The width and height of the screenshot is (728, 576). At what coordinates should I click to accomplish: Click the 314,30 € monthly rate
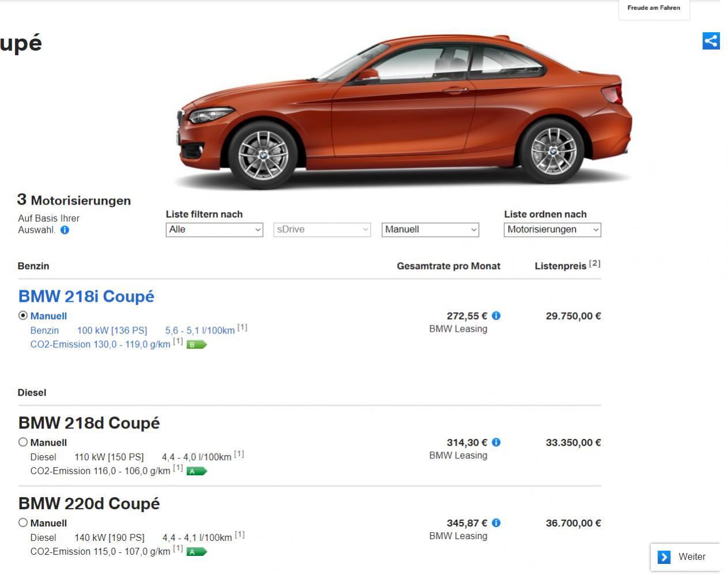point(467,443)
